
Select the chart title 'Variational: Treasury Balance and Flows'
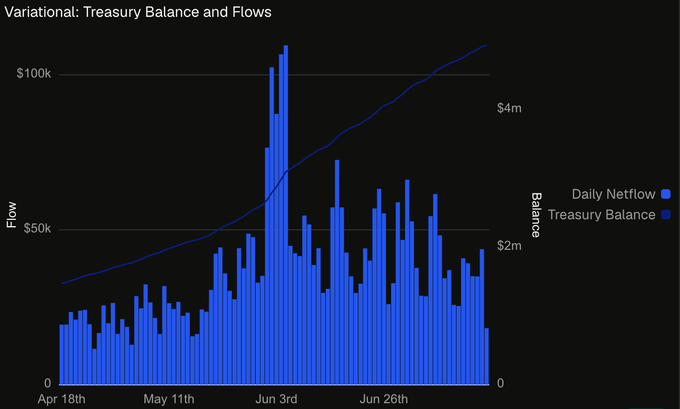pyautogui.click(x=138, y=12)
